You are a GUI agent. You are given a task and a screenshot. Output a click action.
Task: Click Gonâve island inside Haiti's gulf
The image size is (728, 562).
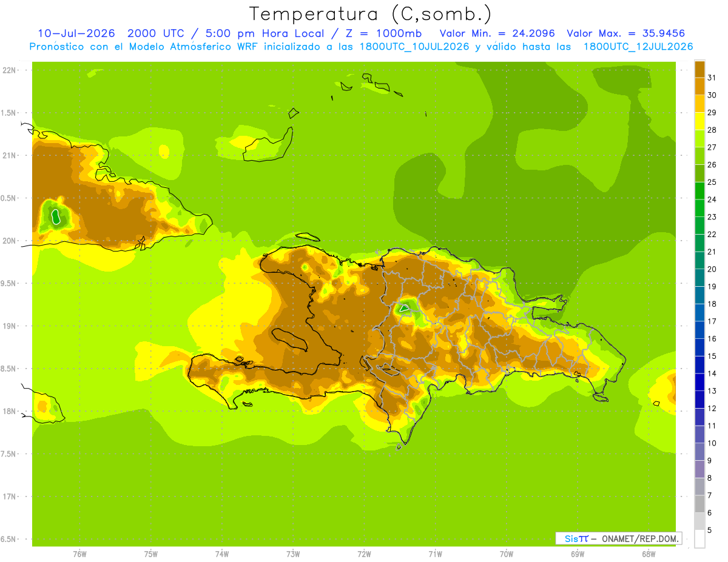pyautogui.click(x=290, y=340)
